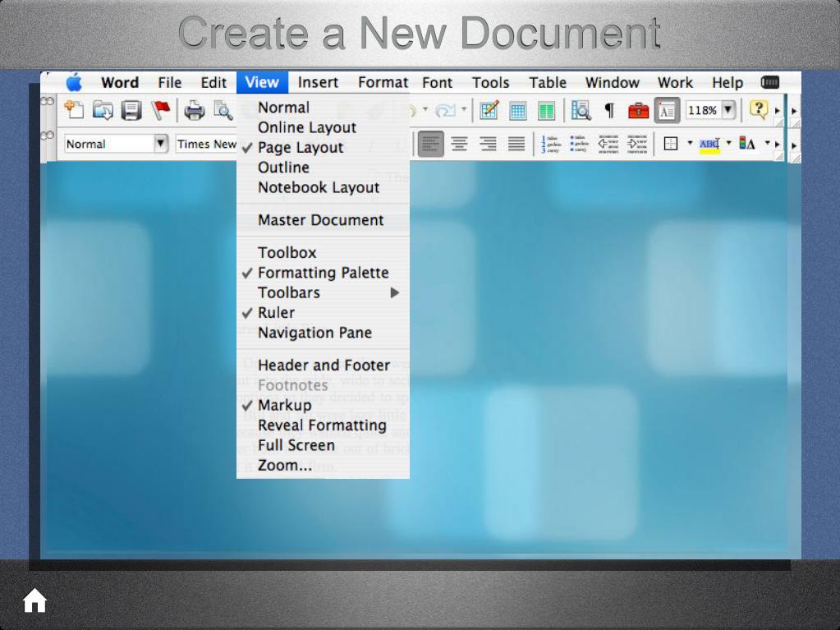The height and width of the screenshot is (630, 840).
Task: Click the Open document folder icon
Action: click(x=103, y=110)
